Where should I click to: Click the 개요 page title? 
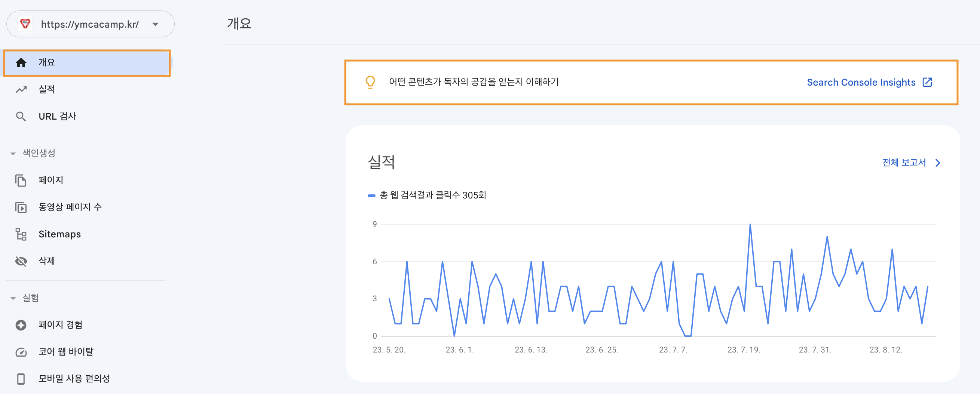239,24
